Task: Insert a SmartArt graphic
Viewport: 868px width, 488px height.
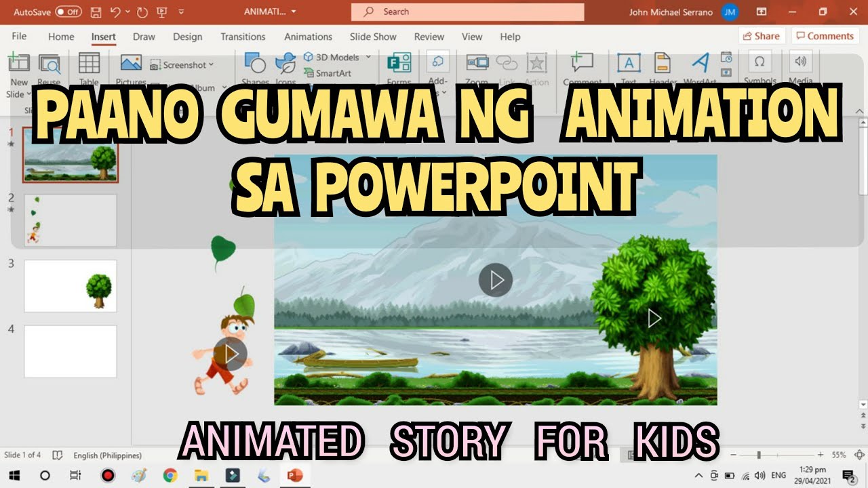Action: click(328, 73)
